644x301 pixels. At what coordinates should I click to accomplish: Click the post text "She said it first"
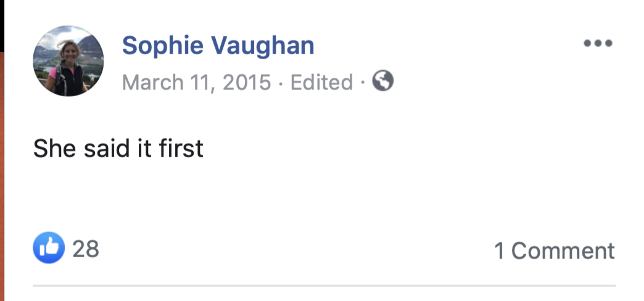[118, 148]
